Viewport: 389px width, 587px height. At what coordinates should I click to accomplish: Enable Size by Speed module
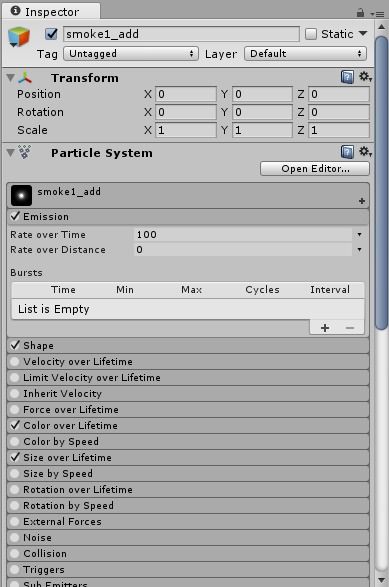(15, 474)
